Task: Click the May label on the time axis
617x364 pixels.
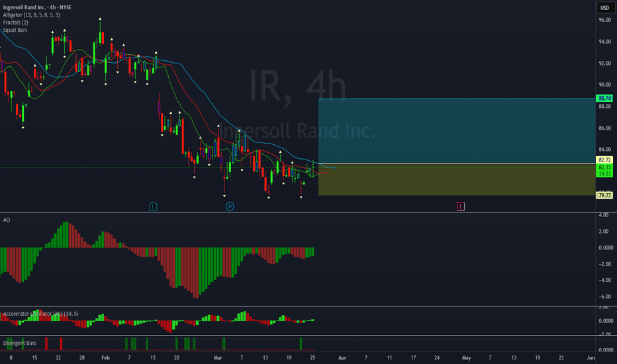Action: 466,357
